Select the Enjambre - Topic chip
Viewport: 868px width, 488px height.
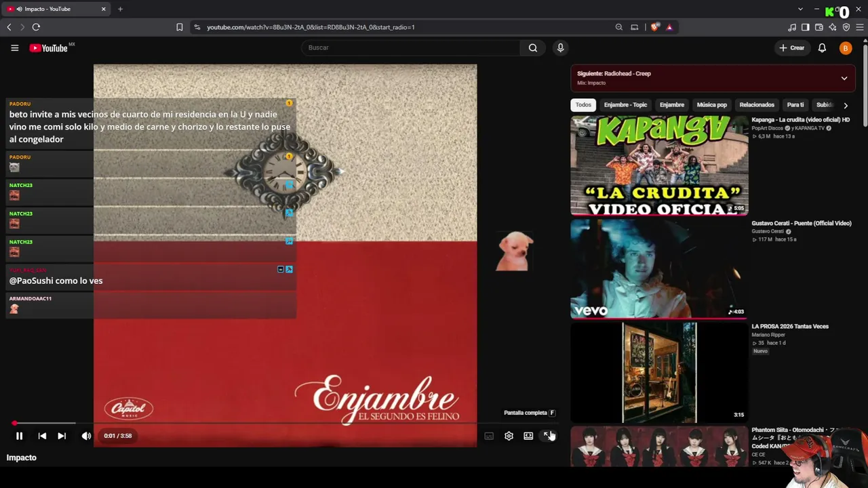[625, 105]
